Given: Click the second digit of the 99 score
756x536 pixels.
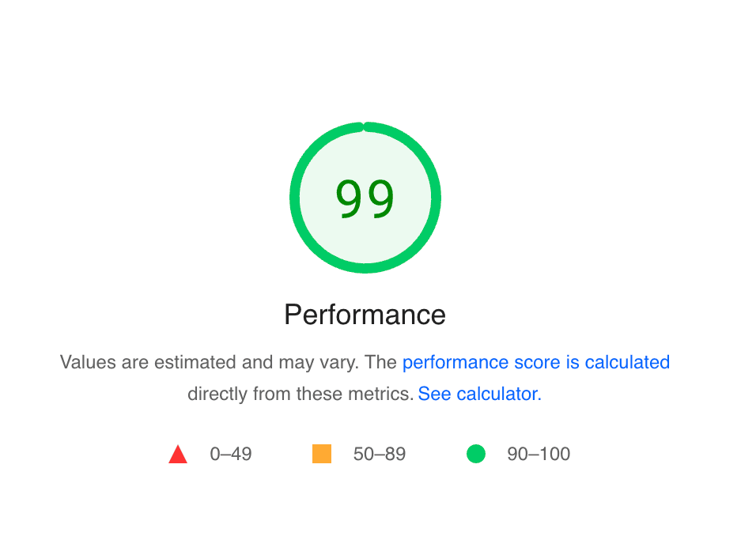Looking at the screenshot, I should (380, 198).
